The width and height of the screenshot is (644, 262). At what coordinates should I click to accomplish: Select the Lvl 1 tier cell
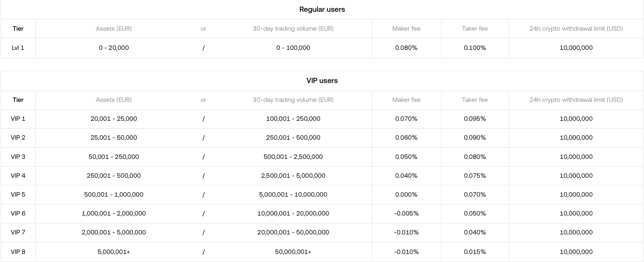18,48
